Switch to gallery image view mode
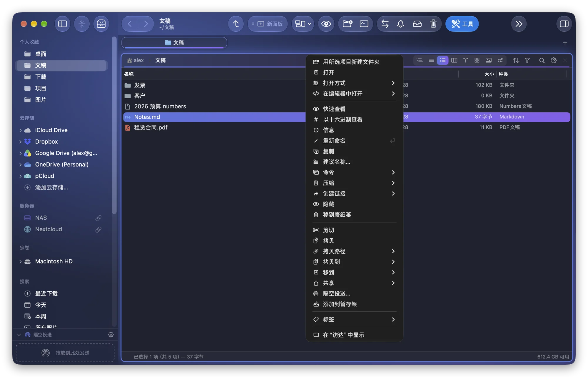This screenshot has width=588, height=377. pyautogui.click(x=488, y=60)
